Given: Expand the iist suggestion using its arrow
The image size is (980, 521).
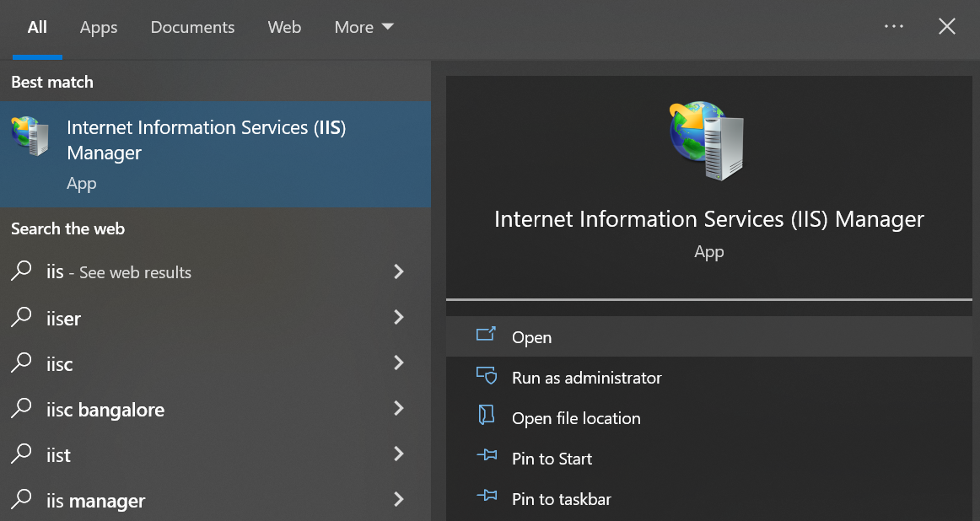Looking at the screenshot, I should point(398,454).
